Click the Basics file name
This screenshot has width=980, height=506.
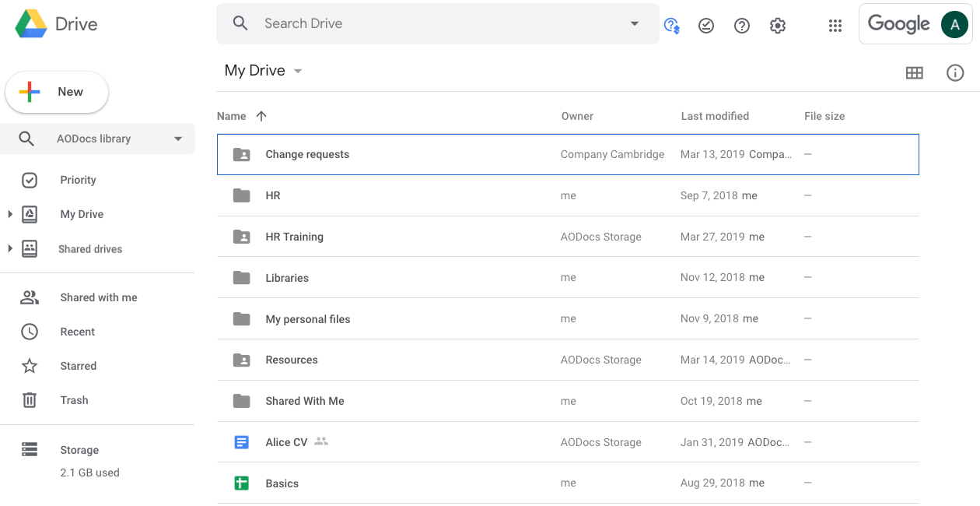[x=282, y=483]
